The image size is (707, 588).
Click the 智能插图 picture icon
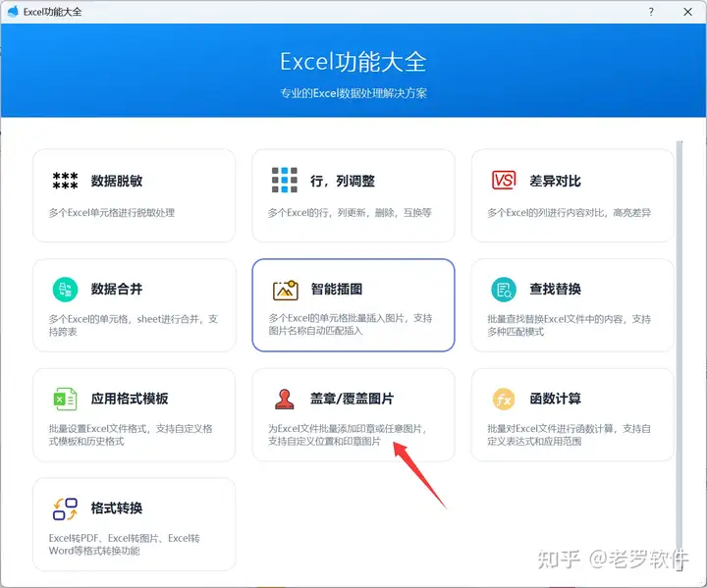coord(286,290)
